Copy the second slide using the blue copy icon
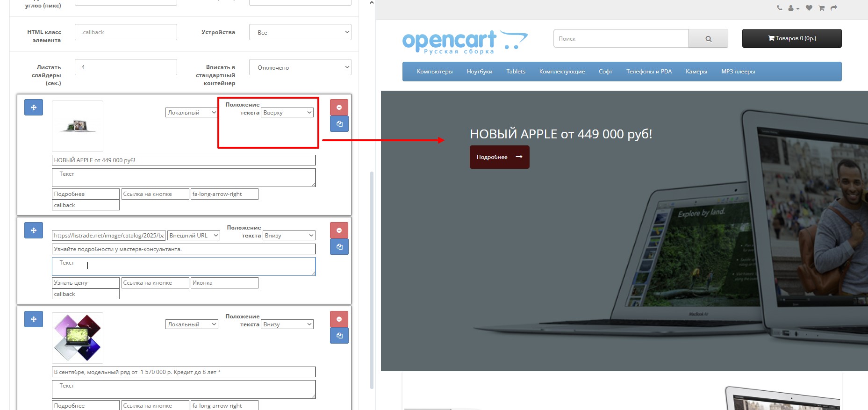Viewport: 868px width, 410px height. click(339, 247)
